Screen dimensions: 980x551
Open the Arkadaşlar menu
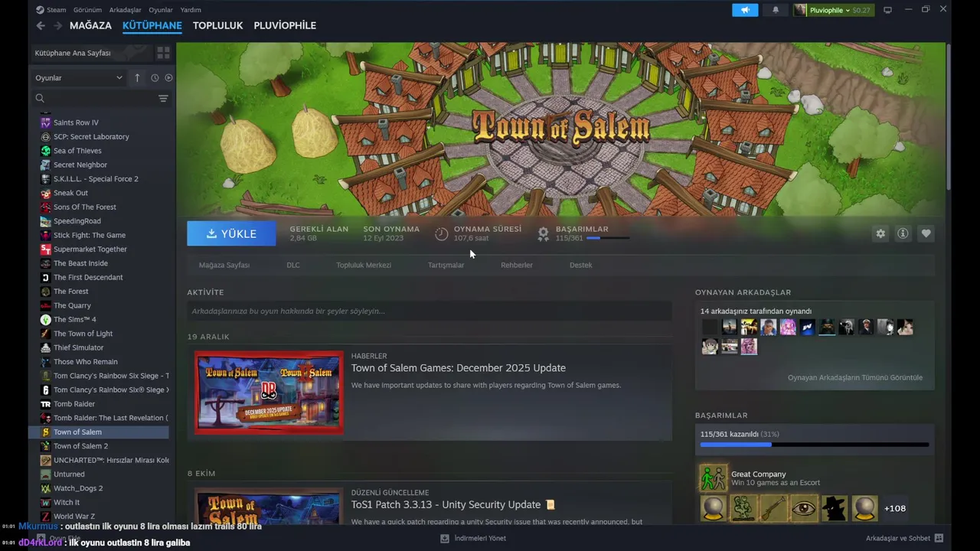125,10
